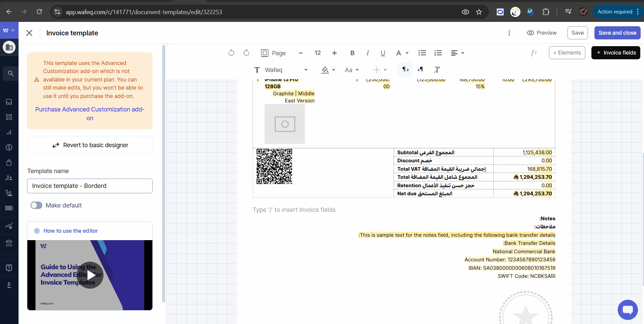Toggle bold formatting
This screenshot has width=644, height=324.
click(x=352, y=53)
